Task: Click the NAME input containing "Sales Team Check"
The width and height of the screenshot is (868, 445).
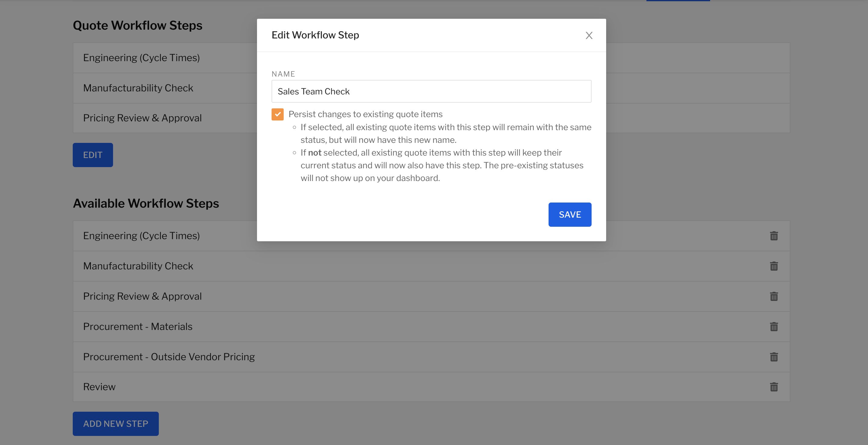Action: (x=431, y=91)
